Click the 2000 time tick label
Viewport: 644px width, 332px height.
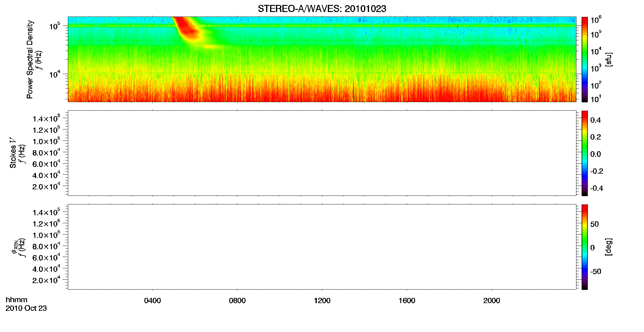tap(492, 301)
